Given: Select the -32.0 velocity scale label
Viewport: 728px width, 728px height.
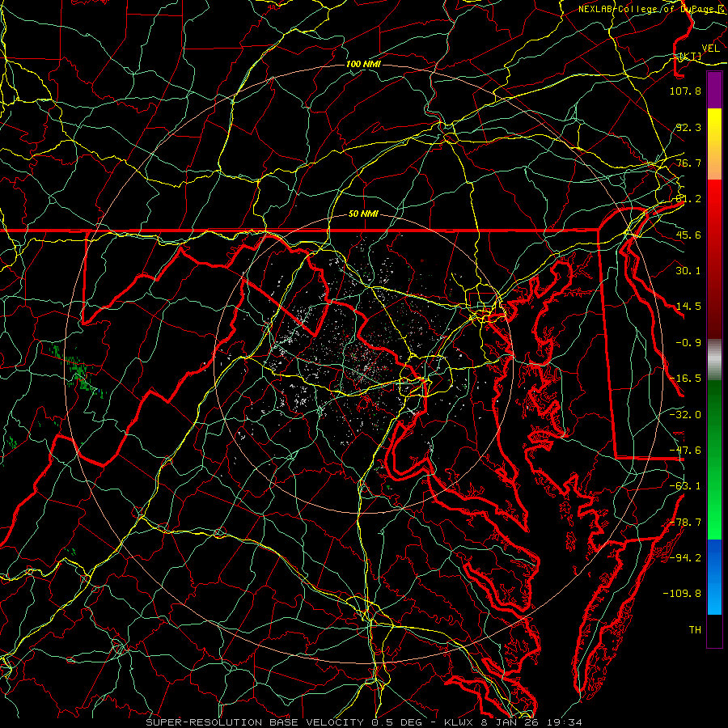Looking at the screenshot, I should coord(685,415).
